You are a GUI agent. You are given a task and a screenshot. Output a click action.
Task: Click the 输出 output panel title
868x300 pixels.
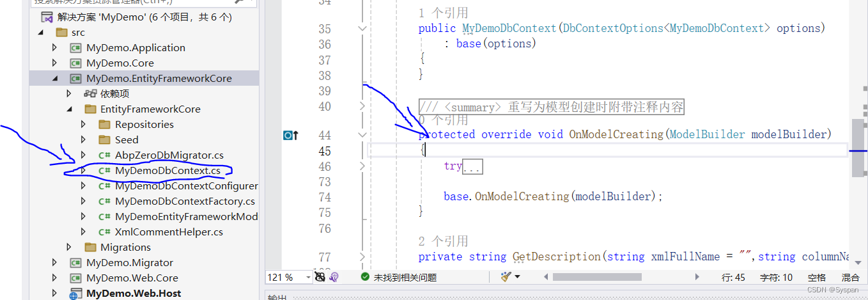click(x=277, y=297)
